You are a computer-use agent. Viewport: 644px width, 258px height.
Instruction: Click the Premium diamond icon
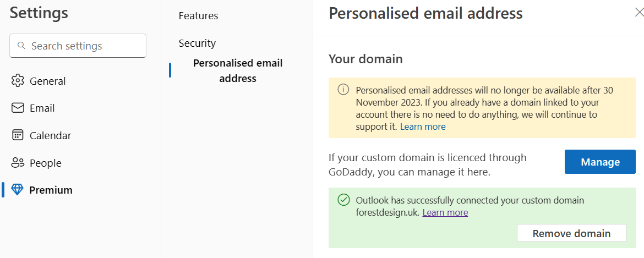[x=18, y=190]
